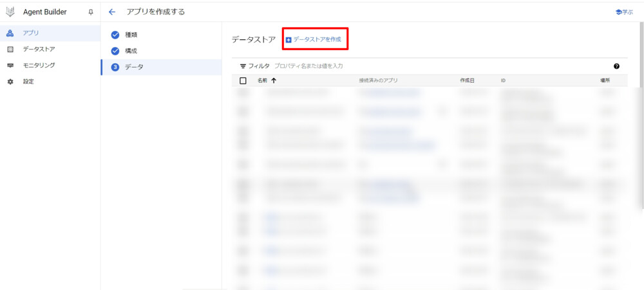
Task: Click the アプリを作成する page title
Action: click(x=156, y=12)
